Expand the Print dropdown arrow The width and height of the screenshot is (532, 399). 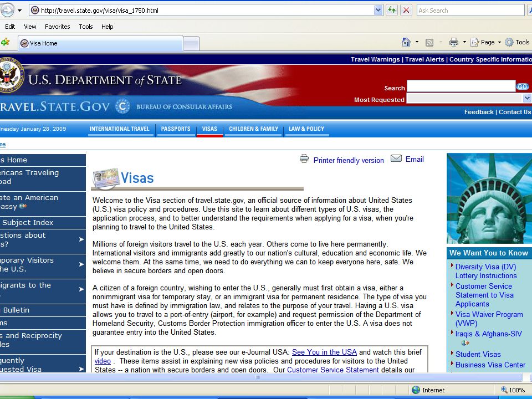click(x=464, y=42)
